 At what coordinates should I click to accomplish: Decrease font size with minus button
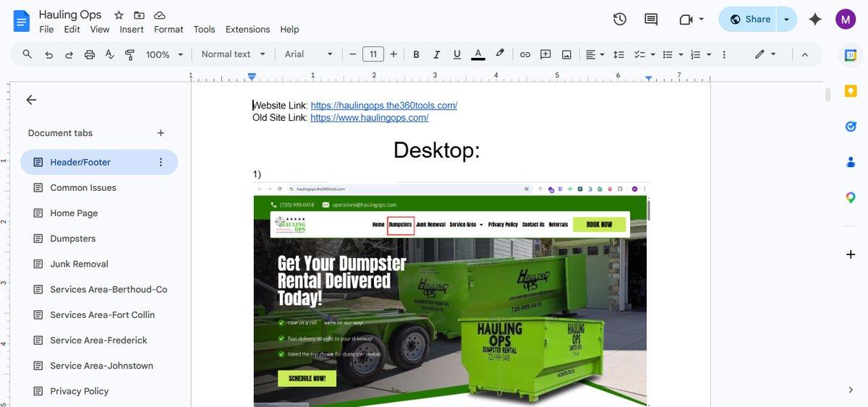(x=353, y=54)
